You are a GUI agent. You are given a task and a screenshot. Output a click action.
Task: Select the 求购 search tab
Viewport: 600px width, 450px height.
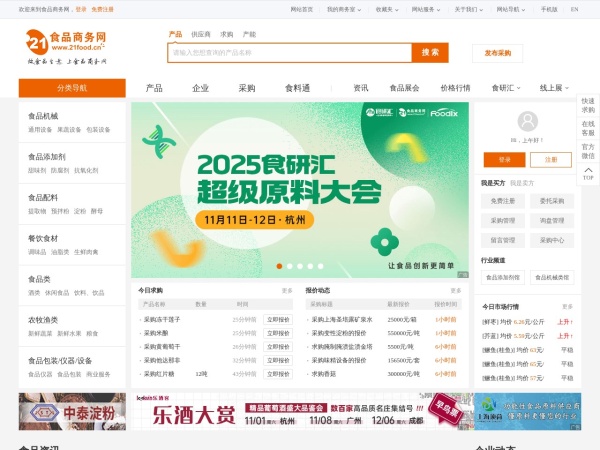227,34
